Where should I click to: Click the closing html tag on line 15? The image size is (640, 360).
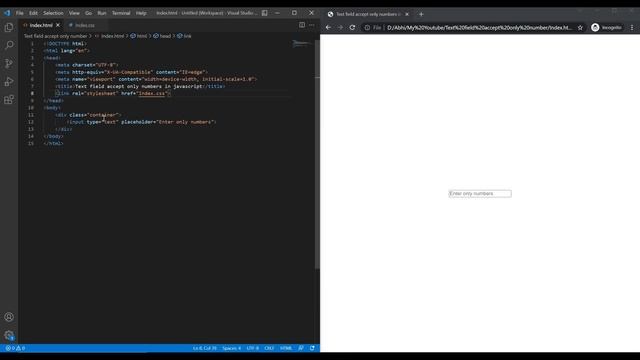[53, 144]
